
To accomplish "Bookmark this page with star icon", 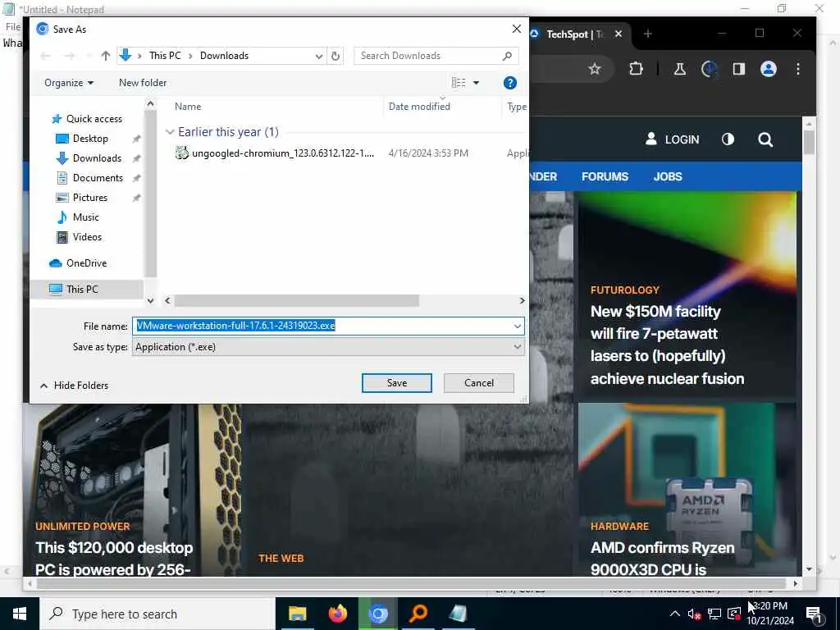I will point(594,69).
